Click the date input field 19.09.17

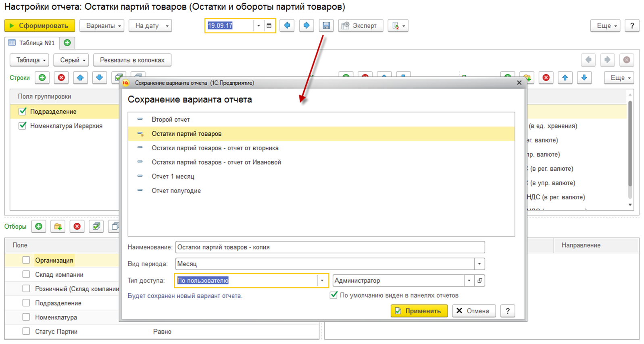pos(229,26)
